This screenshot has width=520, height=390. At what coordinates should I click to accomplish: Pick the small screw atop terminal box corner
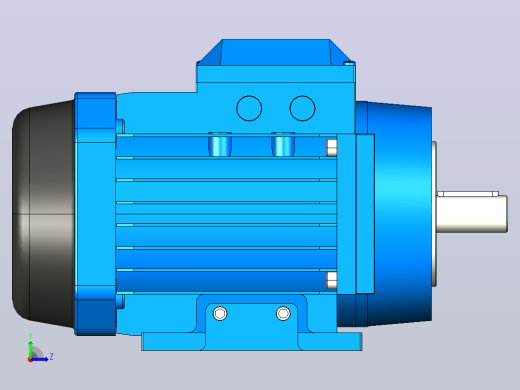[x=349, y=63]
